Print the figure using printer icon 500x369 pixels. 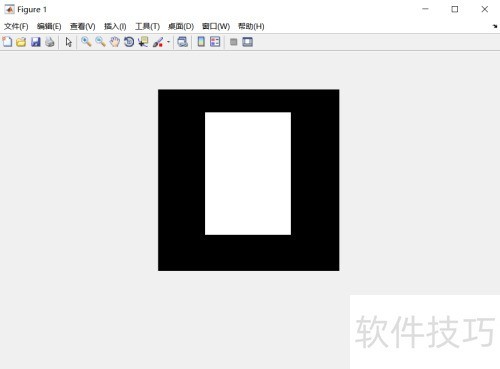(50, 42)
